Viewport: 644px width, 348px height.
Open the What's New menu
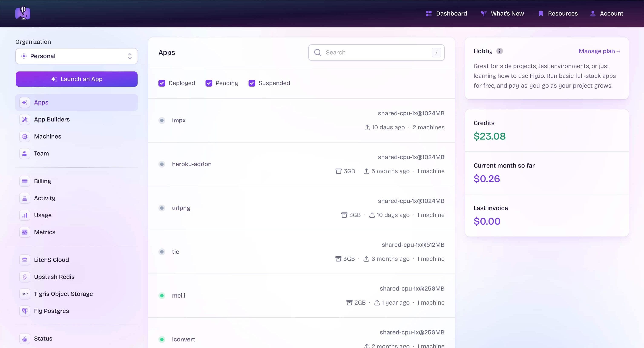point(502,13)
